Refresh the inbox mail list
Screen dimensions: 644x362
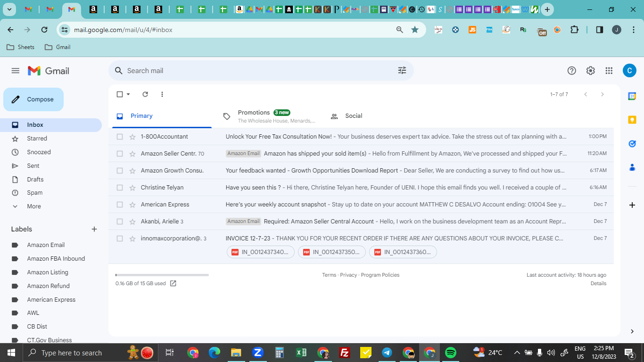(145, 94)
